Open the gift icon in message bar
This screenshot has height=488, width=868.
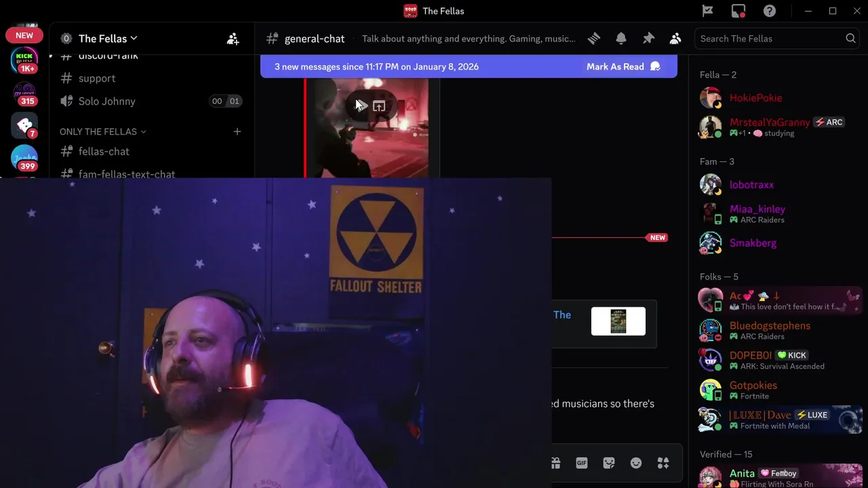(555, 463)
